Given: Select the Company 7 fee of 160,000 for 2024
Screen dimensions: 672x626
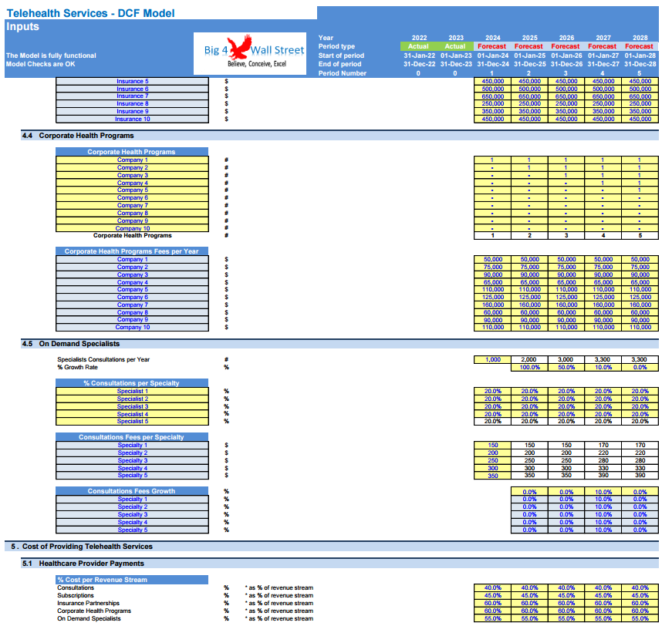Looking at the screenshot, I should point(492,305).
